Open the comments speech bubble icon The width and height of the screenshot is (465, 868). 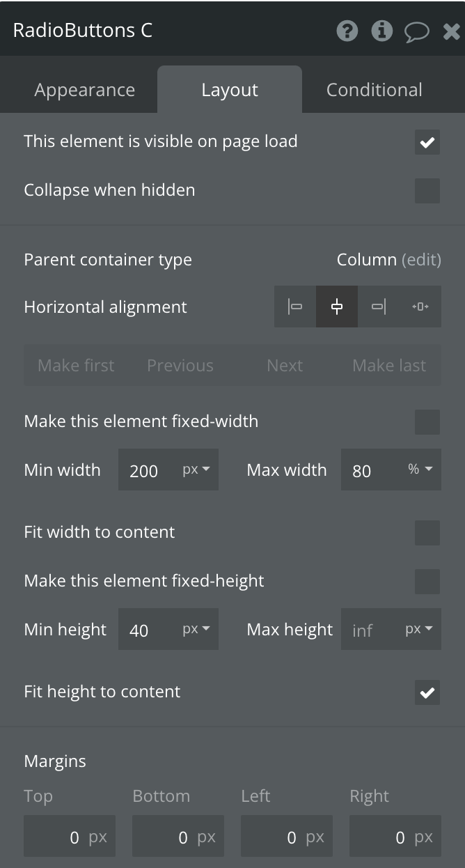pos(416,31)
